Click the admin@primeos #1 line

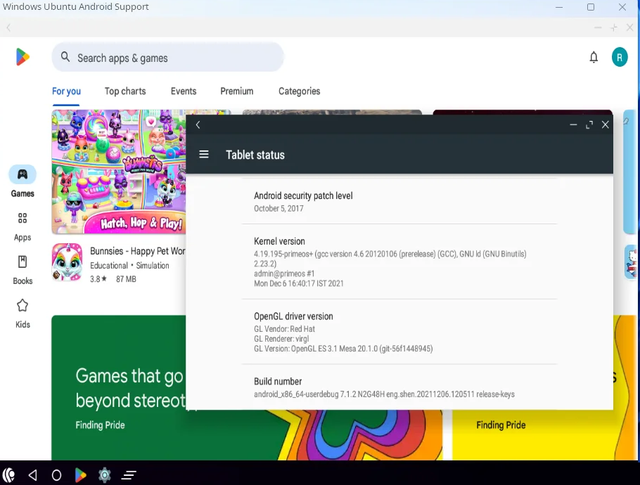[x=284, y=274]
